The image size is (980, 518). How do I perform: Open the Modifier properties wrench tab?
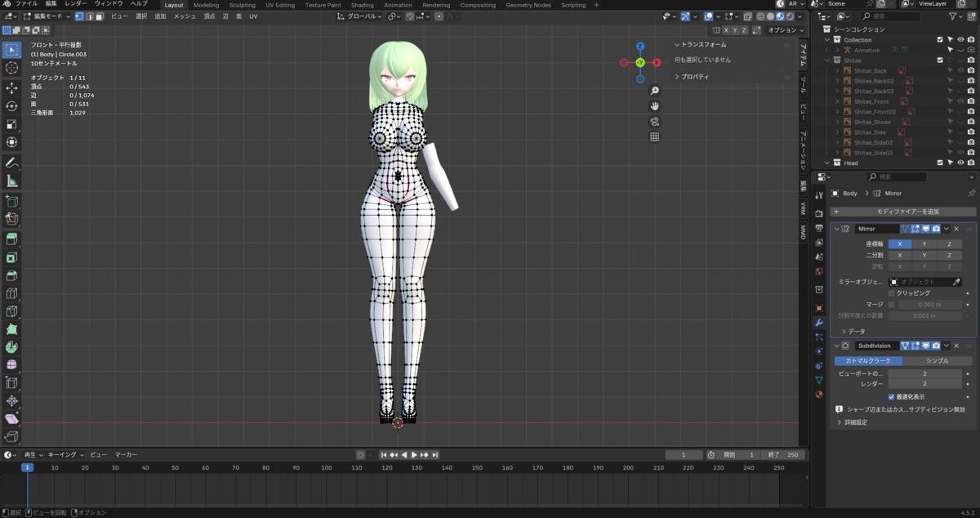click(819, 323)
